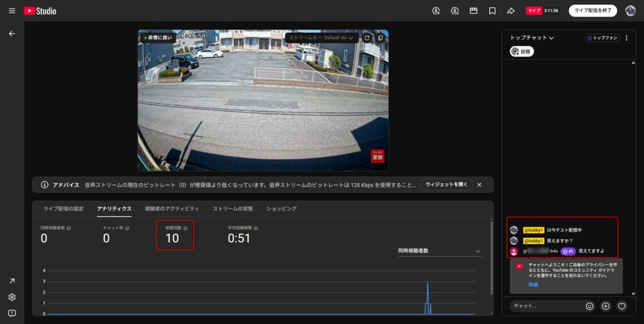
Task: Open the send feedback icon
Action: pyautogui.click(x=12, y=313)
